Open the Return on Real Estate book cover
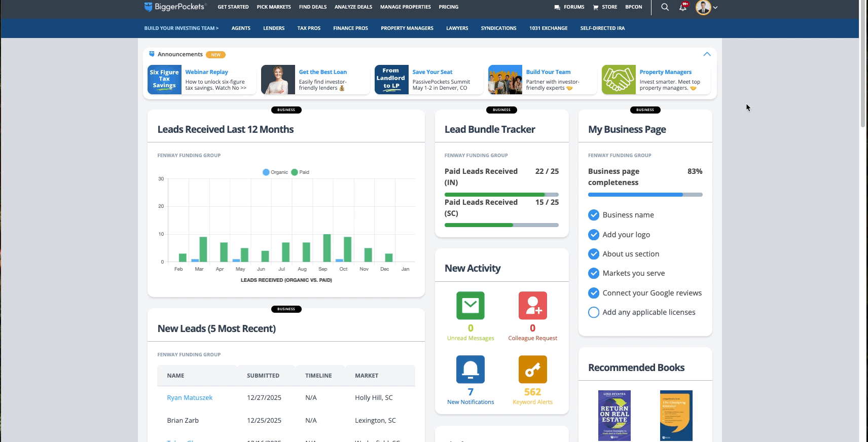This screenshot has height=442, width=868. point(614,415)
